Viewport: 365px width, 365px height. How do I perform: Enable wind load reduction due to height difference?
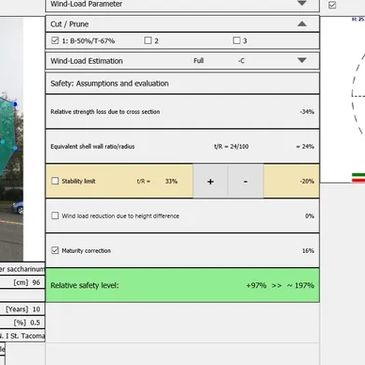click(x=55, y=216)
